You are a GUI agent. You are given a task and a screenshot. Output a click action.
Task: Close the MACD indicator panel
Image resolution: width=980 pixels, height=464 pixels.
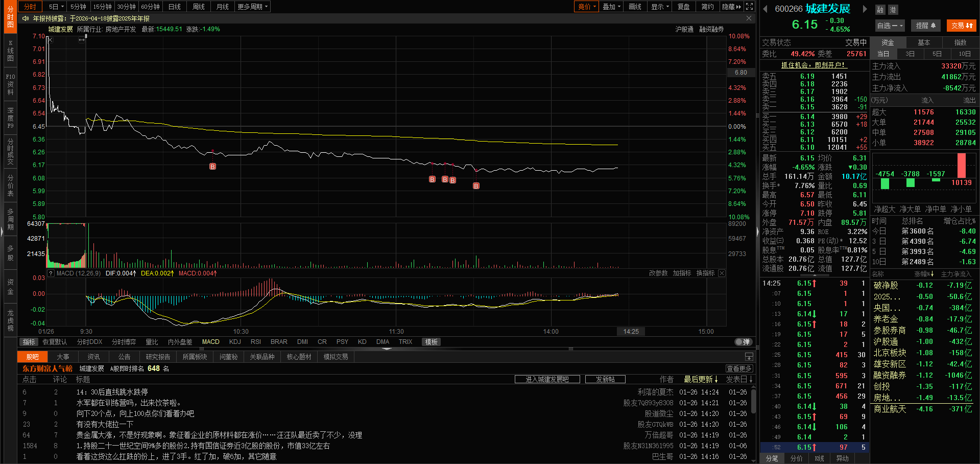tap(722, 273)
